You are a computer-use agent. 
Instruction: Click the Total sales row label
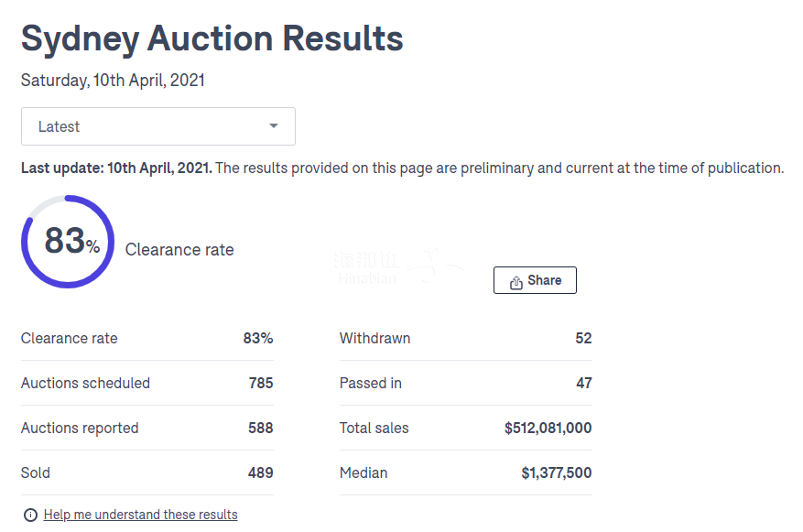(x=374, y=428)
